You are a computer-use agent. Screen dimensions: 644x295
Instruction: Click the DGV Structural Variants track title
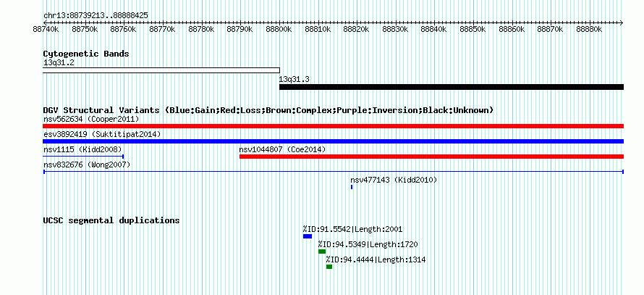click(x=268, y=110)
